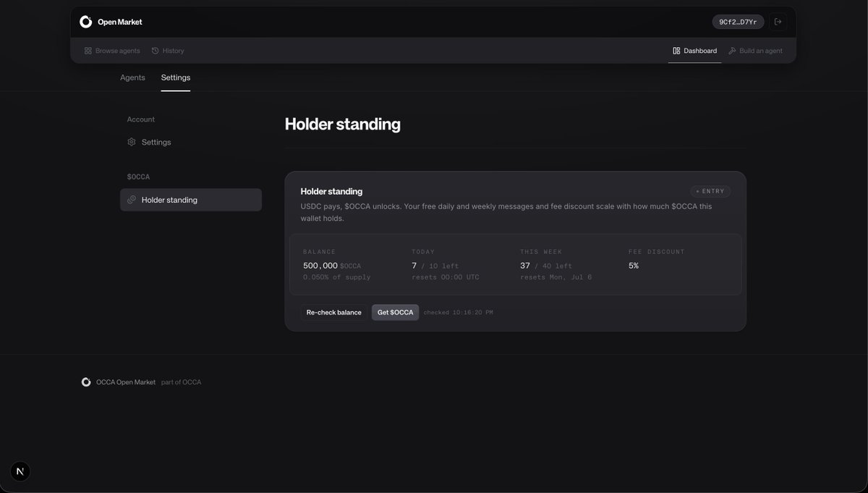
Task: Click the part of OCCA footer text
Action: point(182,382)
